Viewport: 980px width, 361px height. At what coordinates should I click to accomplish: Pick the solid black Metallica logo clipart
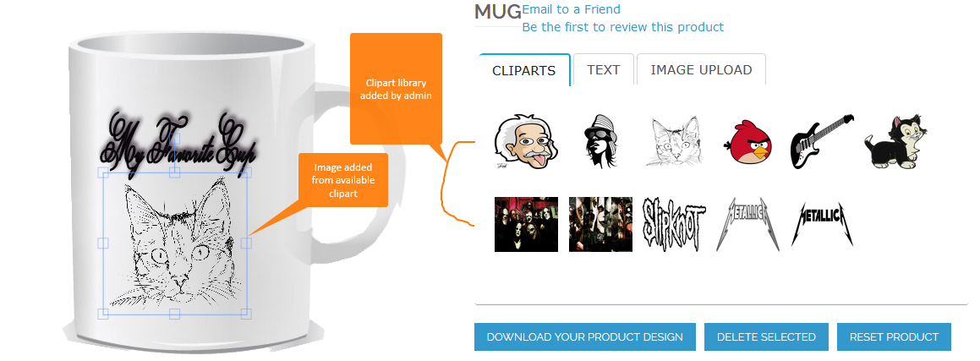click(821, 223)
